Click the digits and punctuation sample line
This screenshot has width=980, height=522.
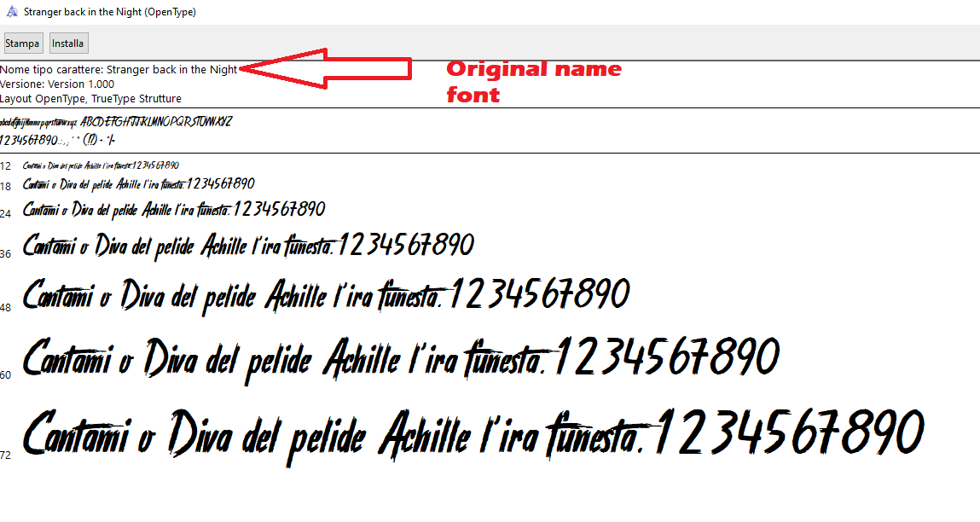[57, 139]
